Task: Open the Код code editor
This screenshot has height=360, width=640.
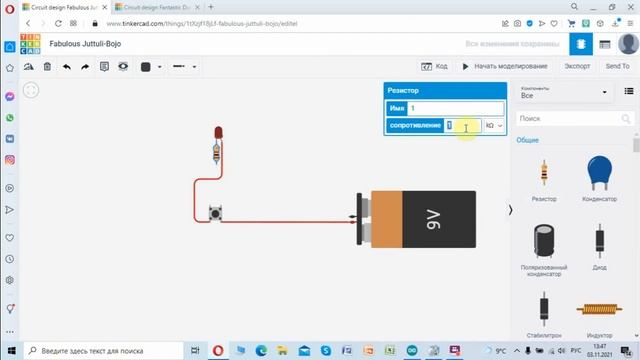Action: pyautogui.click(x=434, y=66)
